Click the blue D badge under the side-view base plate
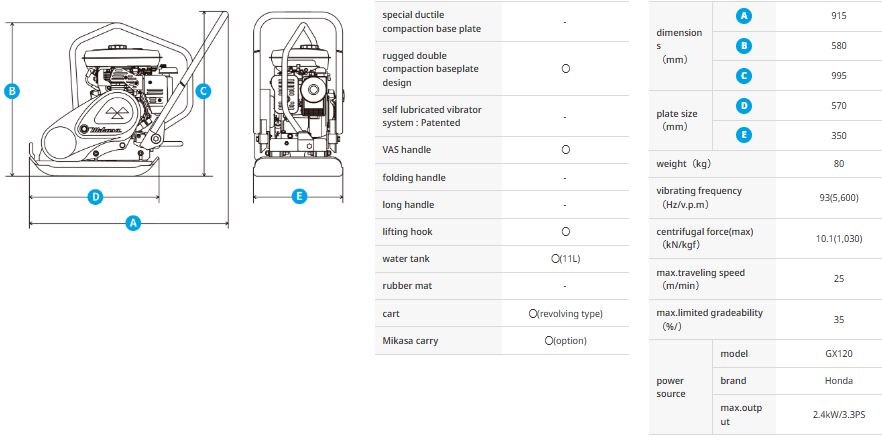Viewport: 882px width, 441px height. (x=96, y=197)
